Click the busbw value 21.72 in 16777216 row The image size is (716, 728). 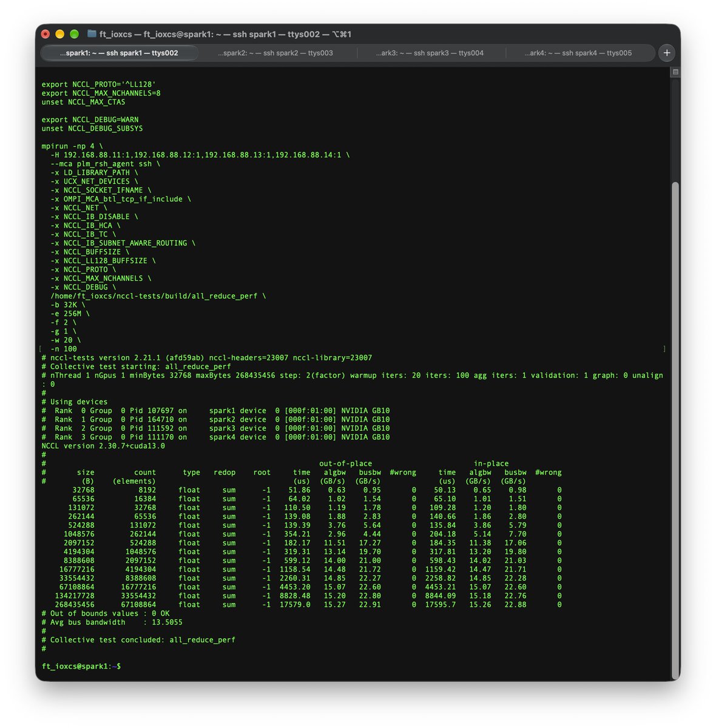pyautogui.click(x=370, y=570)
